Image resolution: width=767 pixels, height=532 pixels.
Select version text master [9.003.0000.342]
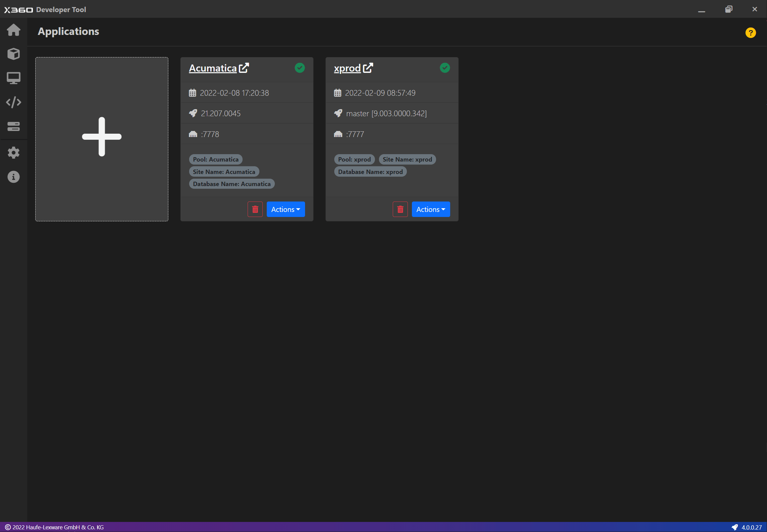pyautogui.click(x=386, y=114)
